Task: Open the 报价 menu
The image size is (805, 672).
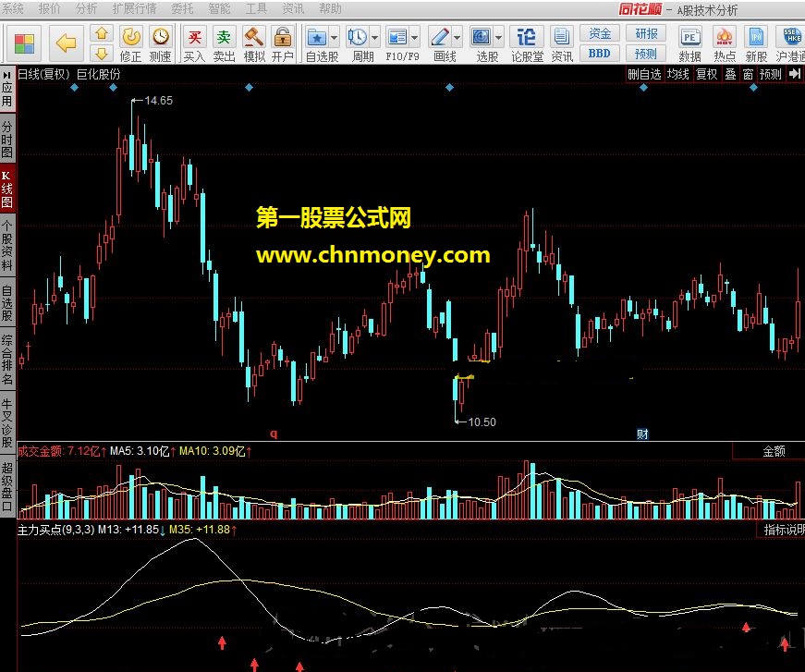Action: click(x=49, y=8)
